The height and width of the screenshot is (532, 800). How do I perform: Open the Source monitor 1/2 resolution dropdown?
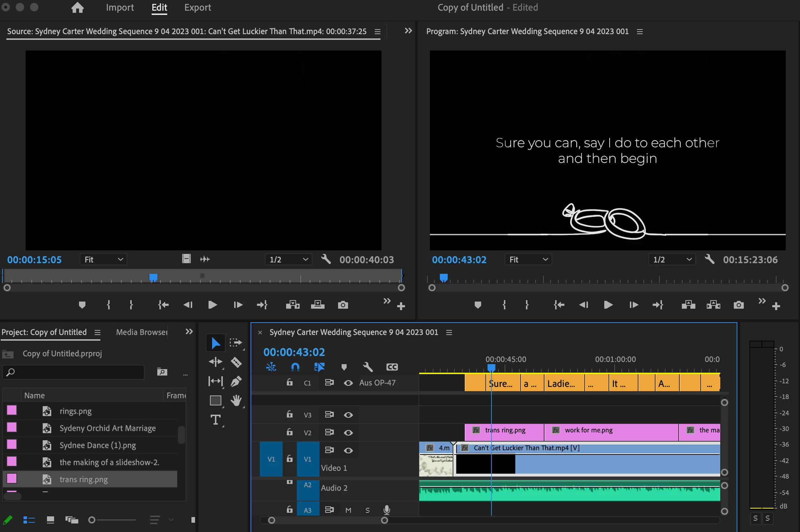(288, 260)
